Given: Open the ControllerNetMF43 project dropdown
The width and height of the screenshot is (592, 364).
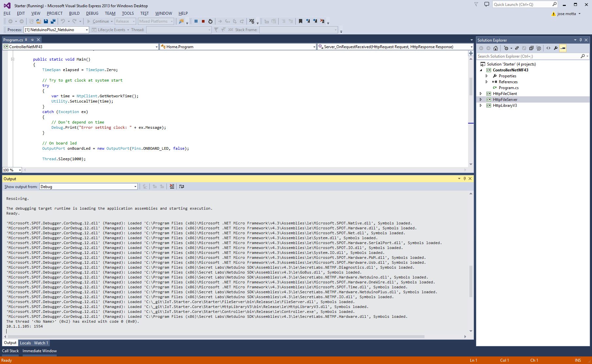Looking at the screenshot, I should click(x=81, y=47).
